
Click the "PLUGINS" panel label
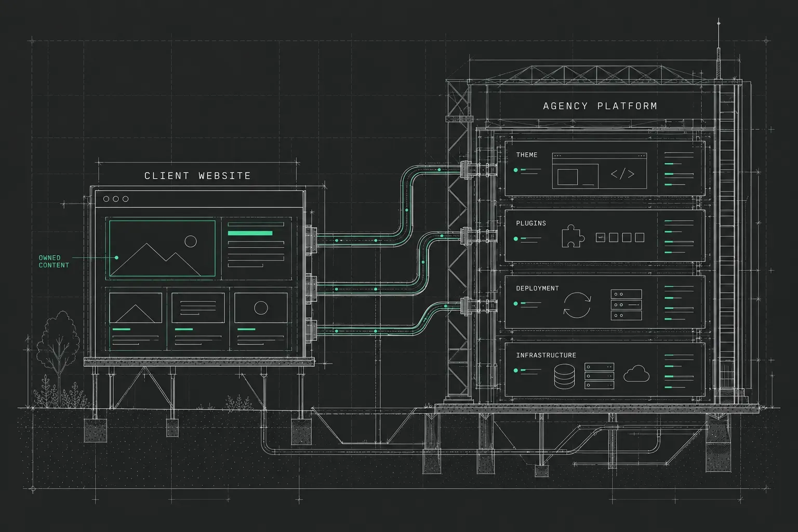coord(531,223)
